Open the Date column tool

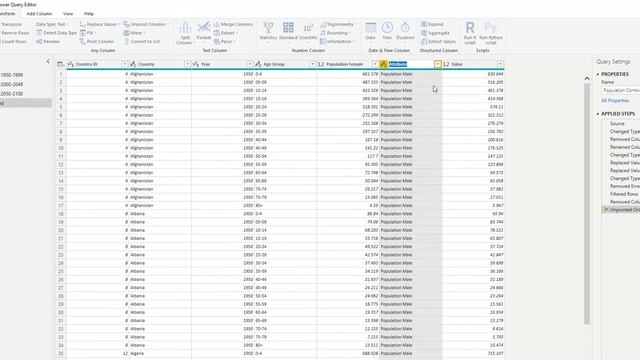(x=371, y=31)
